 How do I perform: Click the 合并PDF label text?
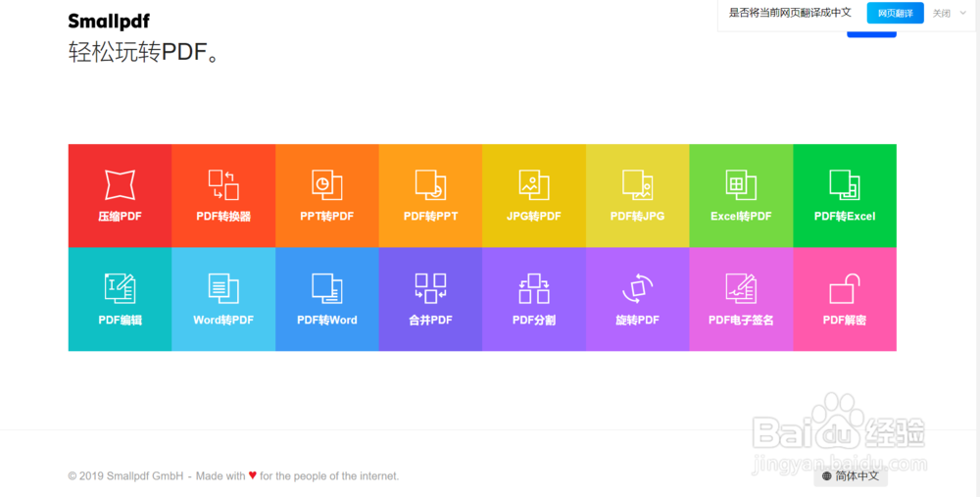point(430,321)
